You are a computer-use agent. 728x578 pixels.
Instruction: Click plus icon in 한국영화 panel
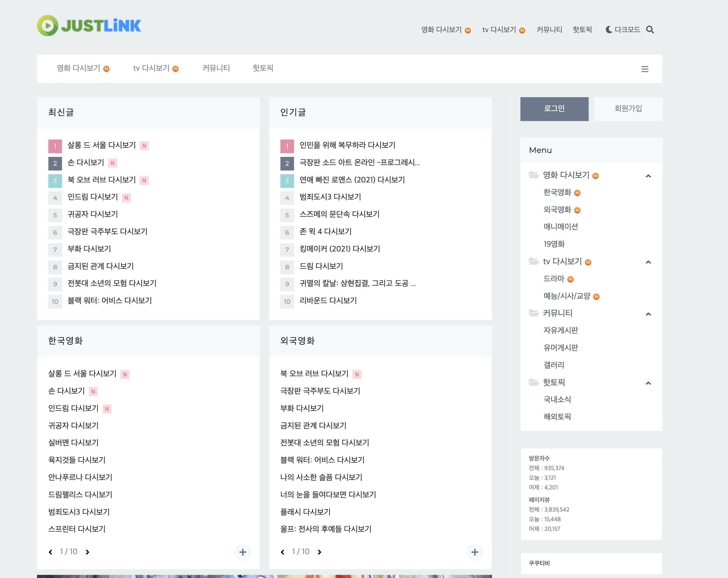coord(243,552)
